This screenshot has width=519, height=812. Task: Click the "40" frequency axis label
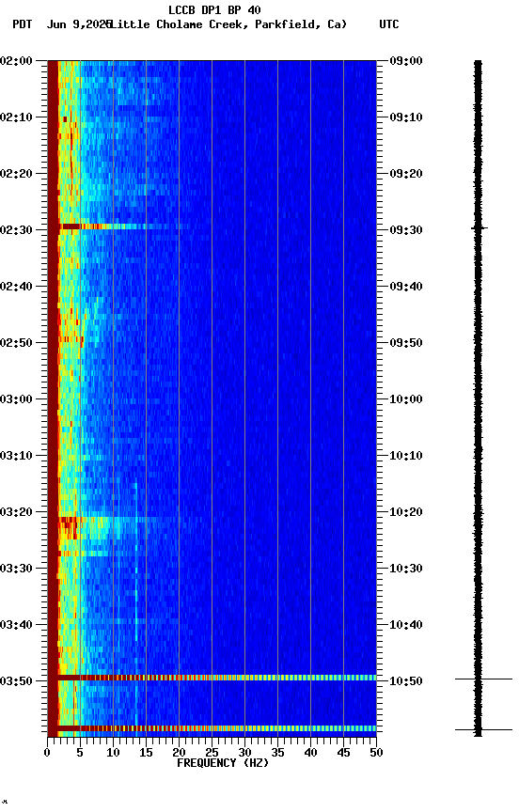[310, 753]
